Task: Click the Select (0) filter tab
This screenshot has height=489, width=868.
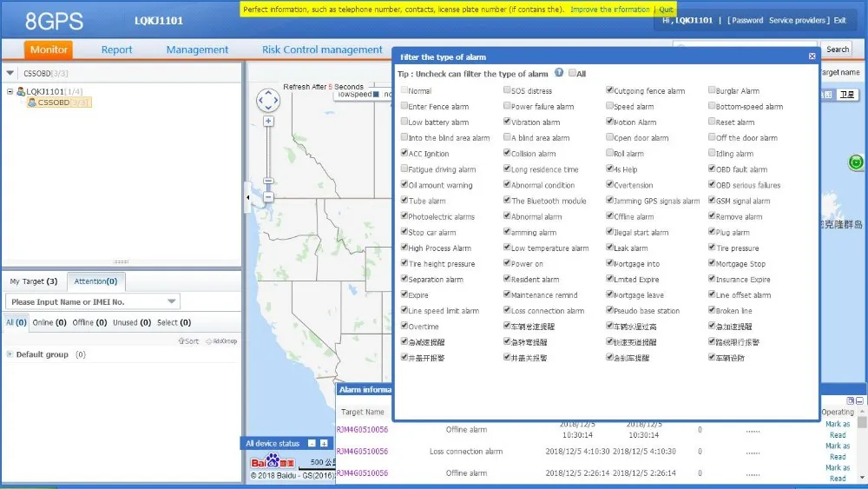Action: (174, 322)
